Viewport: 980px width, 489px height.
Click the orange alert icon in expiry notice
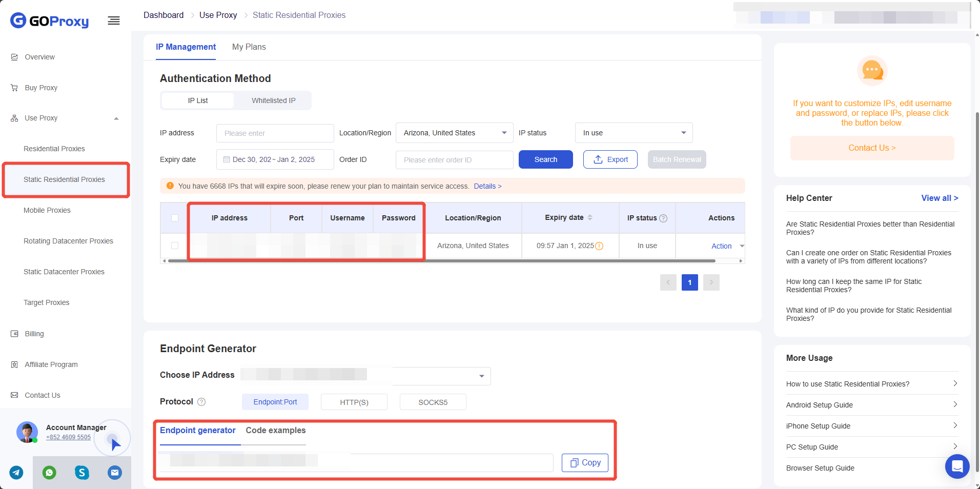[170, 186]
